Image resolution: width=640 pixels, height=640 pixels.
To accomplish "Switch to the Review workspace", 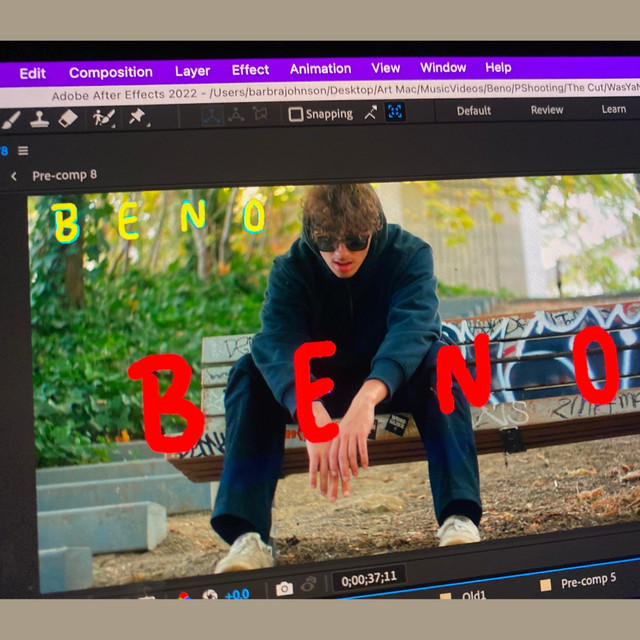I will coord(547,110).
